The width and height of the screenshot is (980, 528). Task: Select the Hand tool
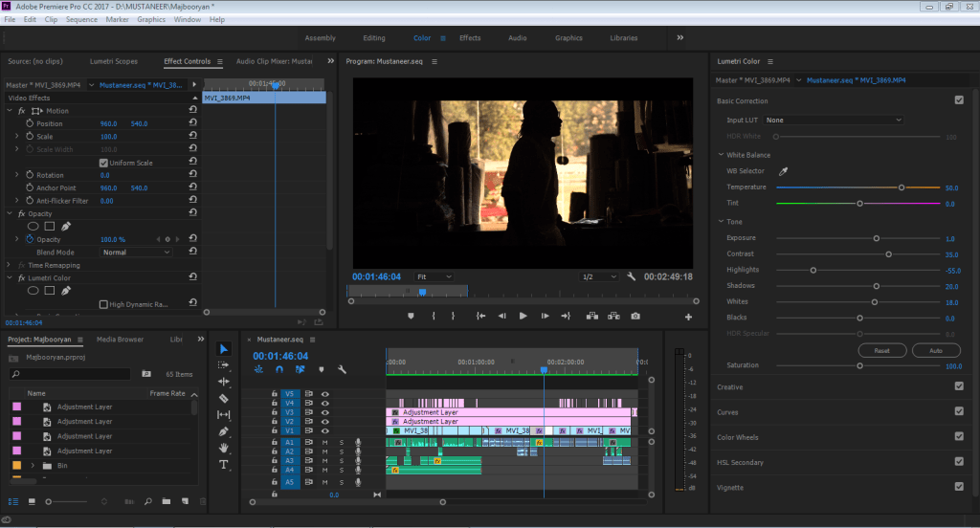[x=224, y=448]
